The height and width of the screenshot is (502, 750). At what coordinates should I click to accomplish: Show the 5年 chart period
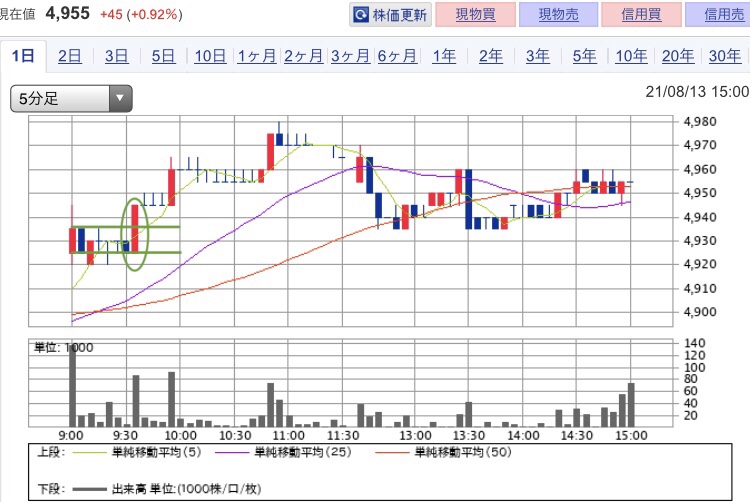[585, 56]
